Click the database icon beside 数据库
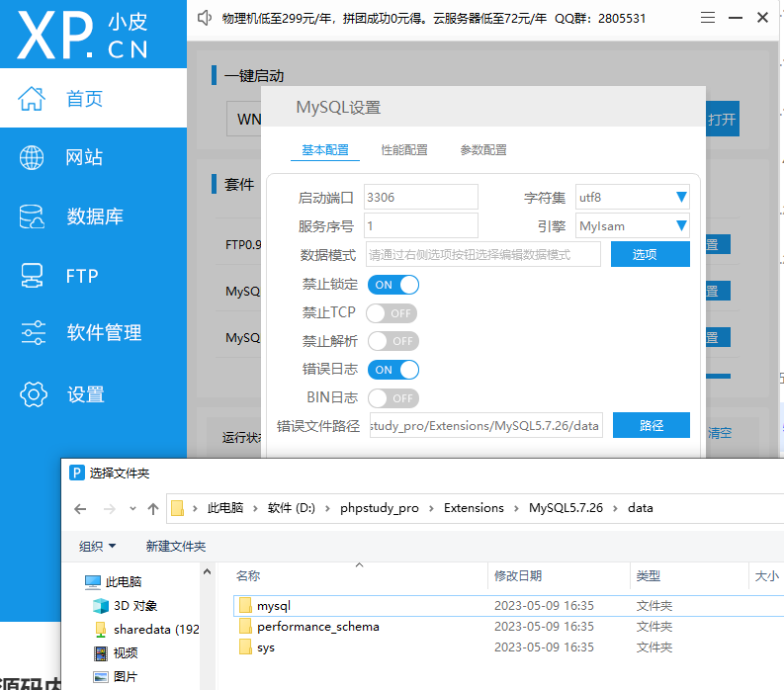 pyautogui.click(x=32, y=216)
